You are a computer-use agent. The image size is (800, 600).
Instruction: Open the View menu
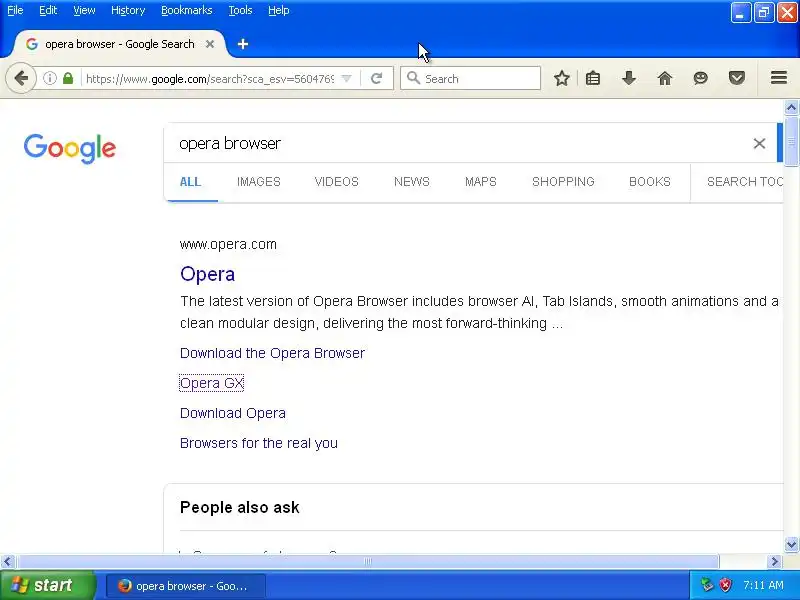pyautogui.click(x=84, y=10)
